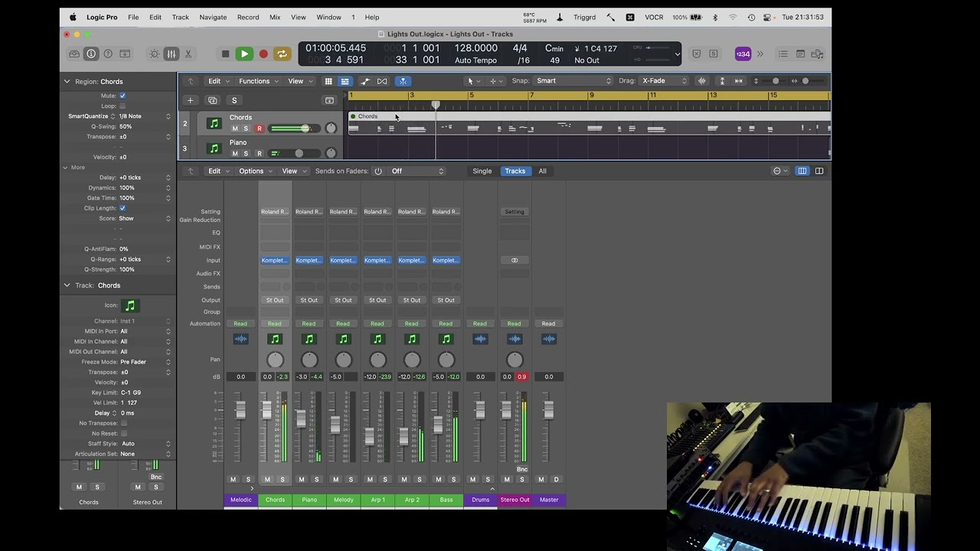Click the purple 1234 count-in button

pos(743,54)
